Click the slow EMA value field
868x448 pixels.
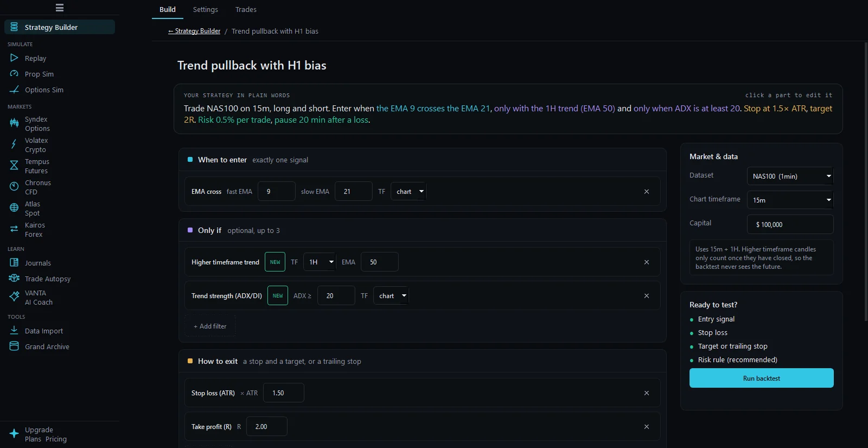click(x=354, y=191)
